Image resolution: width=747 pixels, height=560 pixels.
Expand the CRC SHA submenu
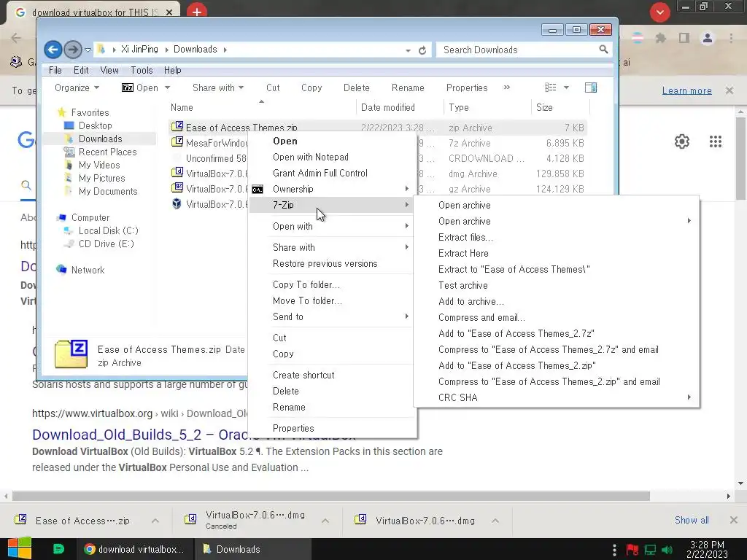[557, 397]
